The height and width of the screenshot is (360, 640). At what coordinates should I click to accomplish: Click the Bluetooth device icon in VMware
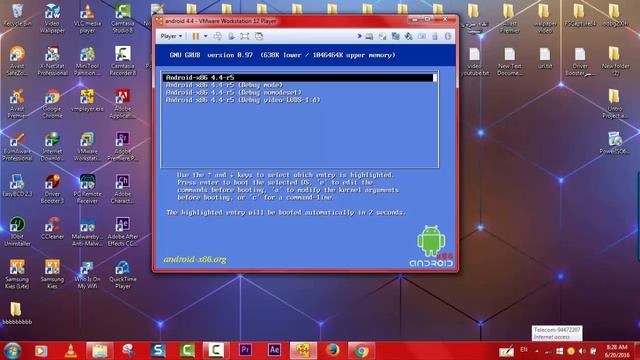[448, 36]
